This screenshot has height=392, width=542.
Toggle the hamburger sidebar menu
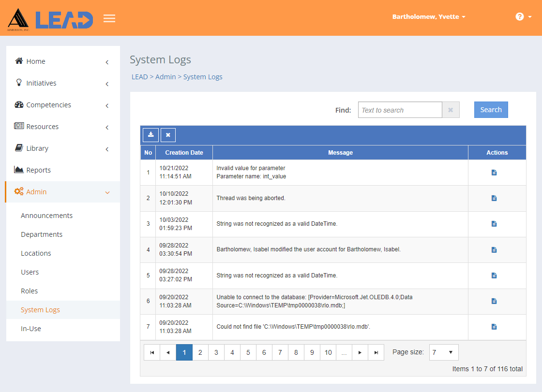[x=109, y=18]
